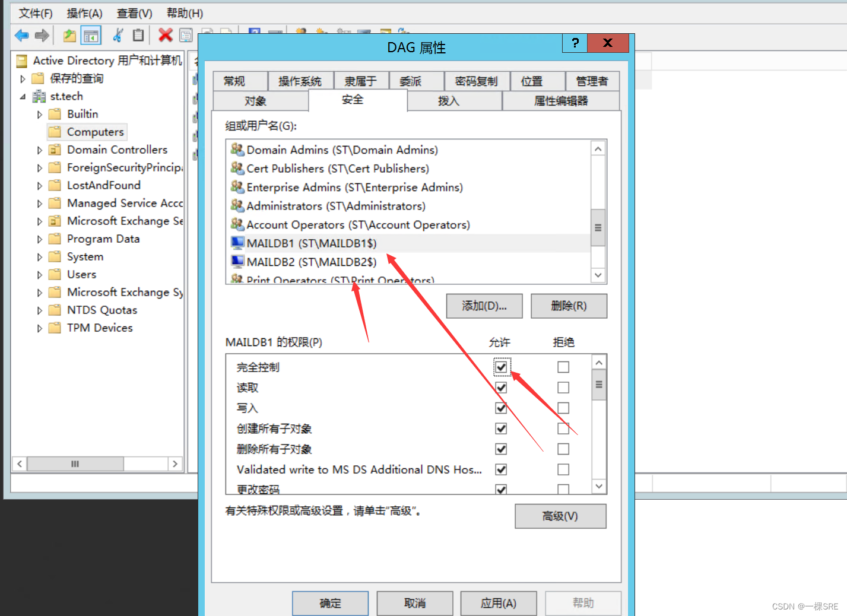Screen dimensions: 847x616
Task: Open advanced settings with 高级(V)
Action: click(560, 516)
